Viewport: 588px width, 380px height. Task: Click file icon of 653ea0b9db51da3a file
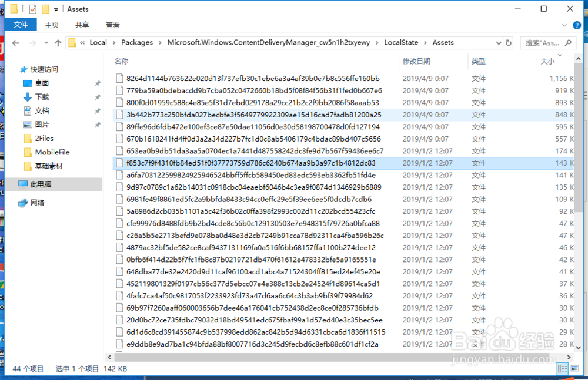tap(119, 151)
